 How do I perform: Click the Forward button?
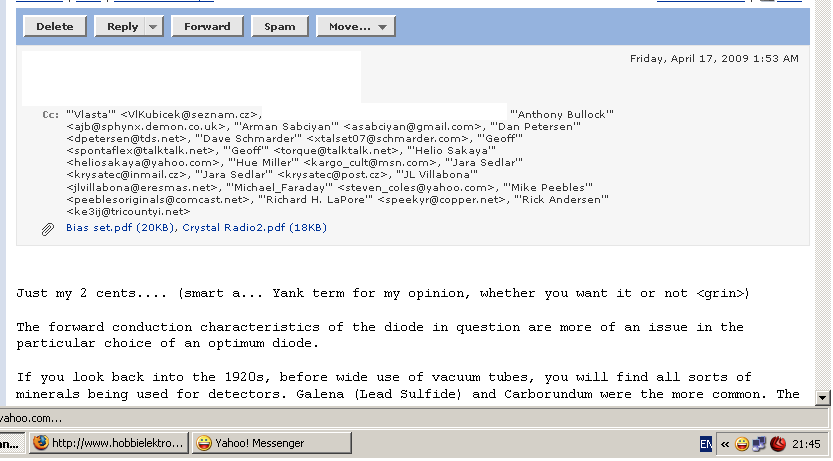point(207,27)
